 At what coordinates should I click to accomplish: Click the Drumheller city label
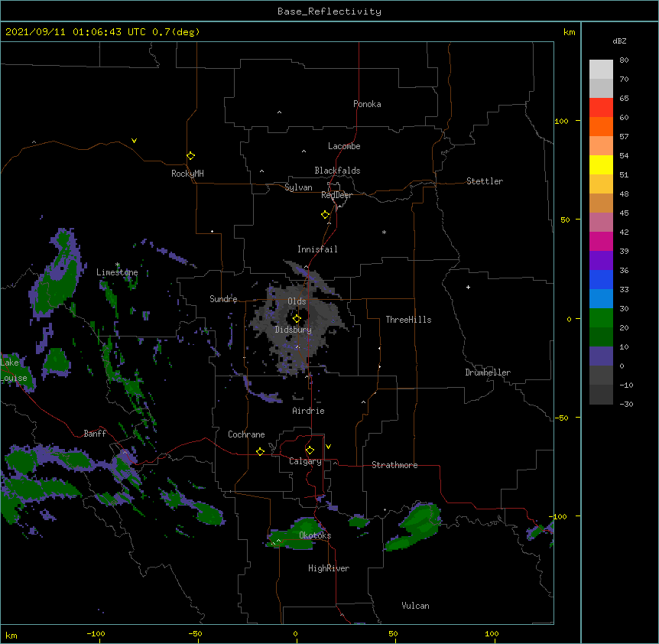[488, 372]
